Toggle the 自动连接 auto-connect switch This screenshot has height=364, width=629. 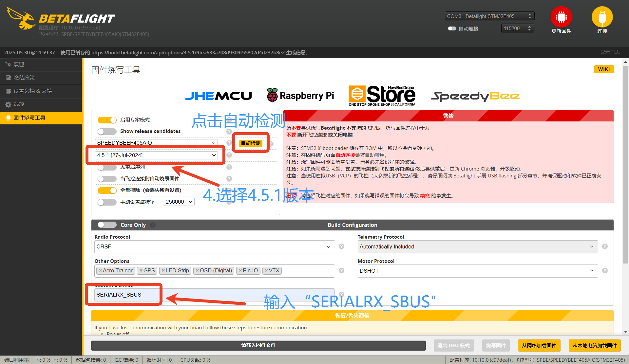pos(452,28)
